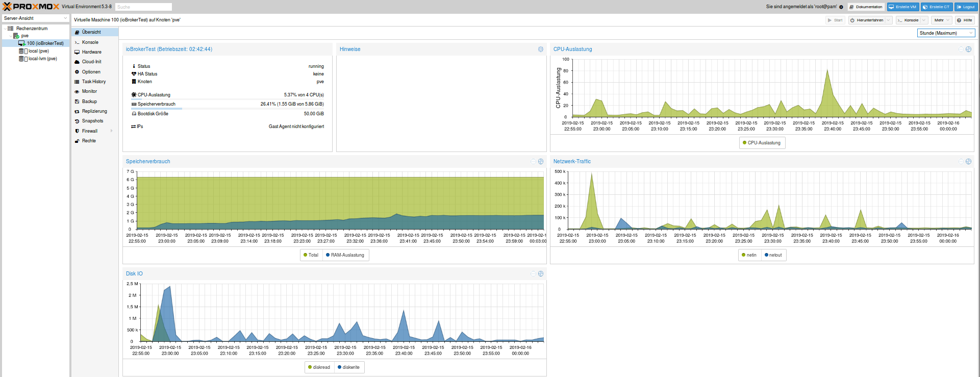
Task: Collapse the pve tree node
Action: [x=10, y=36]
